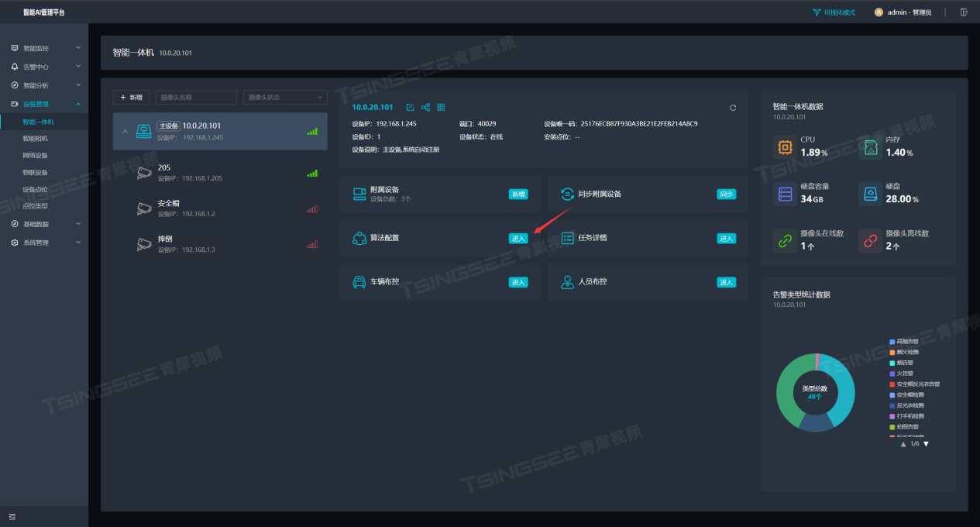980x527 pixels.
Task: Open the QR code icon in device header
Action: pyautogui.click(x=441, y=107)
